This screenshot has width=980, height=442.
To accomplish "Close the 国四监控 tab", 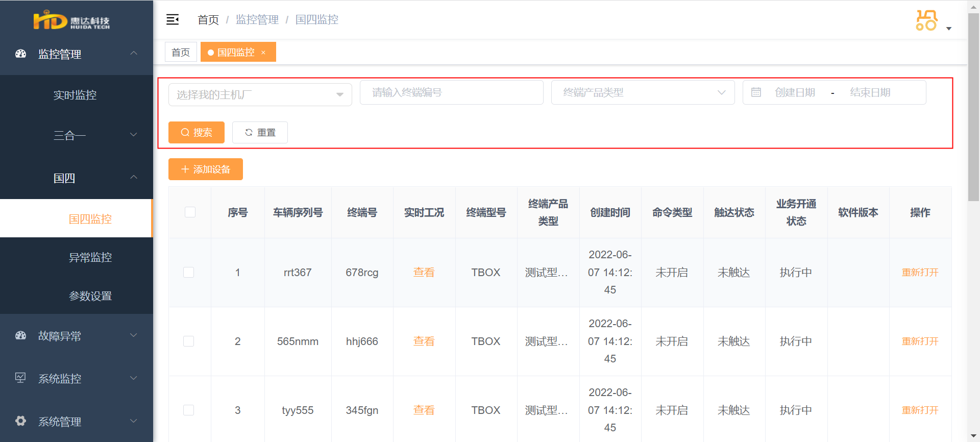I will 263,53.
